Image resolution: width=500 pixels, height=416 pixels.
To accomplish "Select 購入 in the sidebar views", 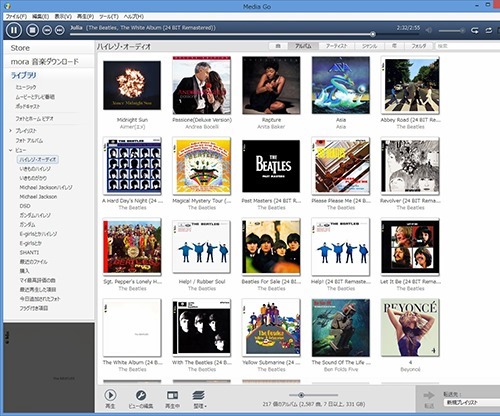I will pos(24,271).
